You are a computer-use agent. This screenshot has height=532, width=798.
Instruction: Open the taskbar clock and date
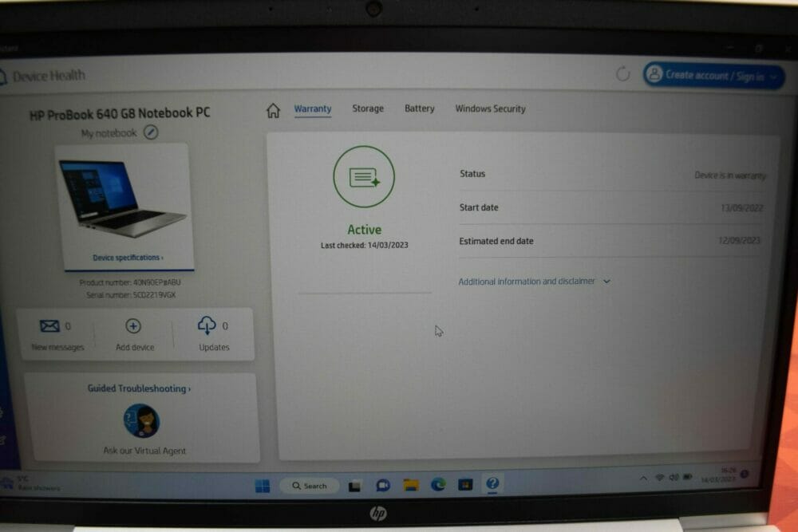[718, 475]
